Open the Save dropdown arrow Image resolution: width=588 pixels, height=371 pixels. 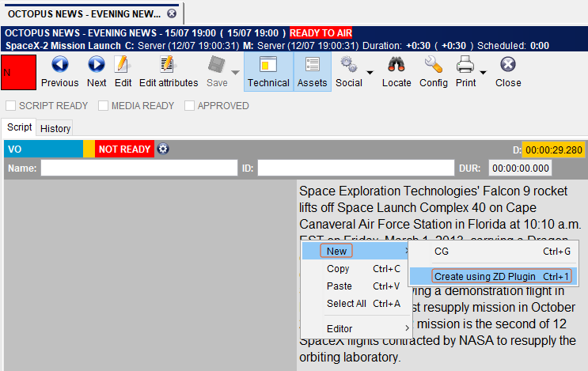235,73
